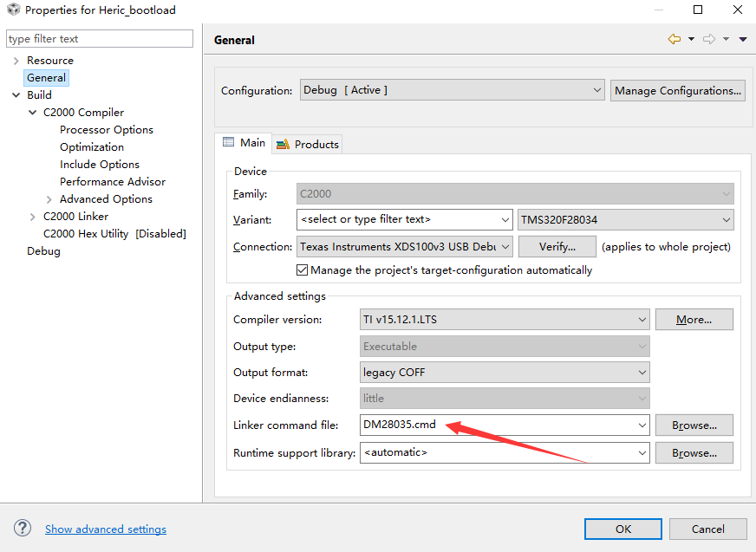The image size is (756, 552).
Task: Select the Main tab
Action: 244,143
